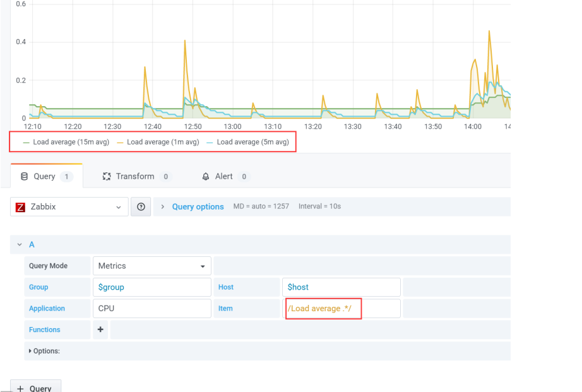This screenshot has width=582, height=392.
Task: Click the Query tab count badge 1
Action: tap(66, 177)
